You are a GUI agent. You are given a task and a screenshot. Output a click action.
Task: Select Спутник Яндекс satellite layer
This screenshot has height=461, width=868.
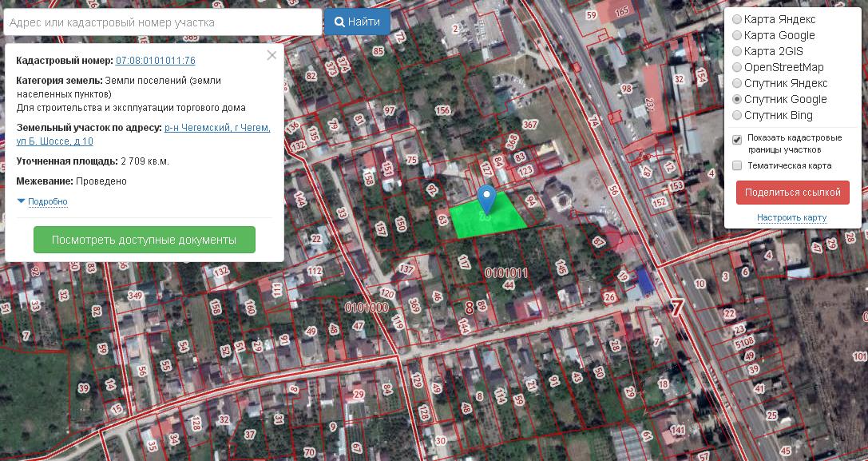pos(737,83)
